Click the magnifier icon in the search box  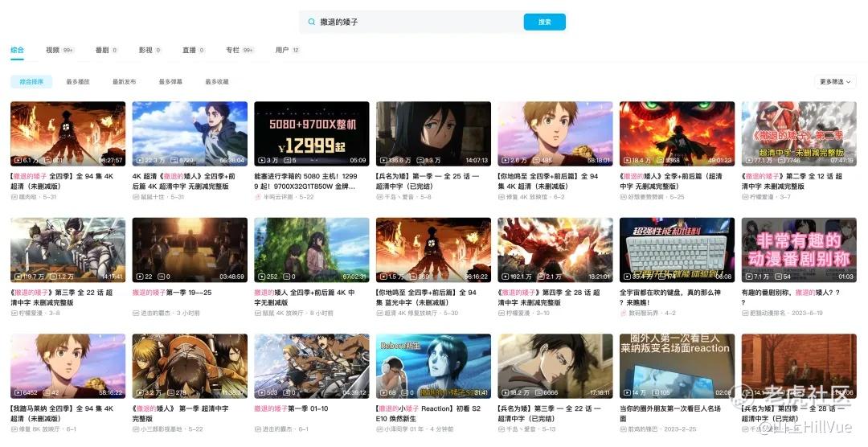(312, 23)
